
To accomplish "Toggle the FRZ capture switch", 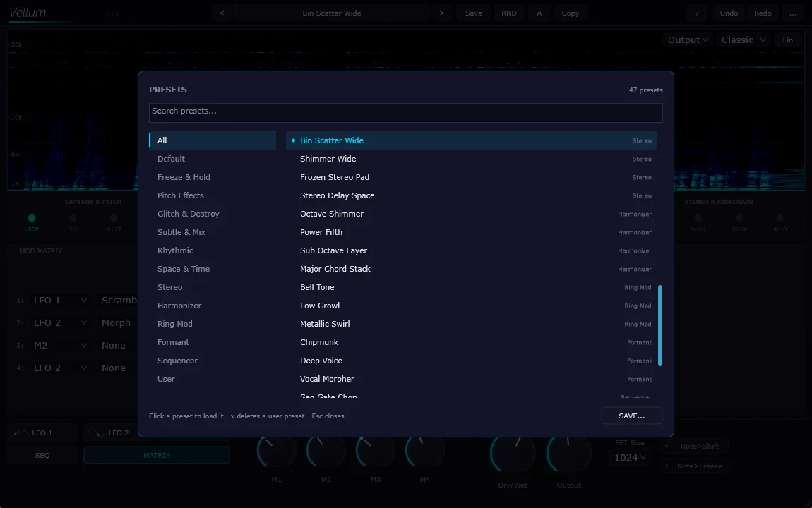I will point(73,218).
